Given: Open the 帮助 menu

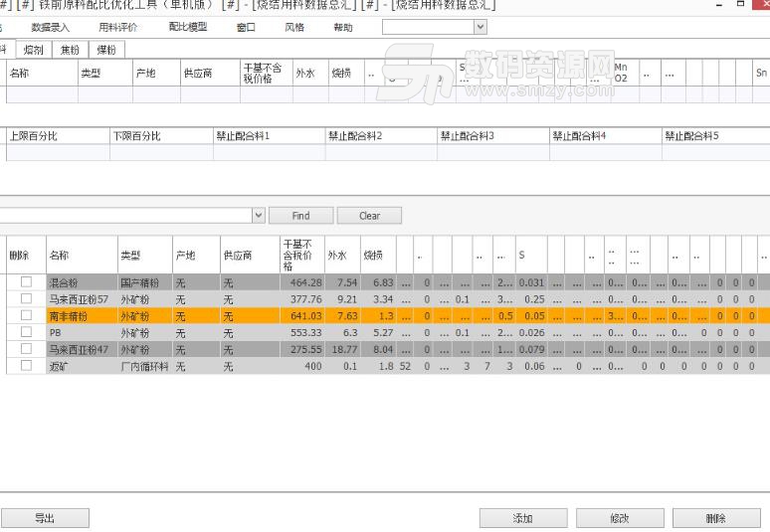Looking at the screenshot, I should pos(343,28).
